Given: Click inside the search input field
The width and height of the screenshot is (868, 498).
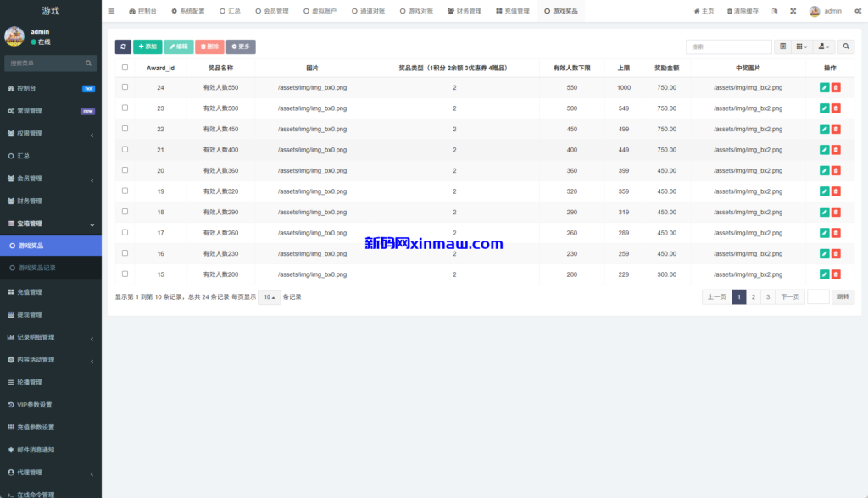Looking at the screenshot, I should (727, 47).
